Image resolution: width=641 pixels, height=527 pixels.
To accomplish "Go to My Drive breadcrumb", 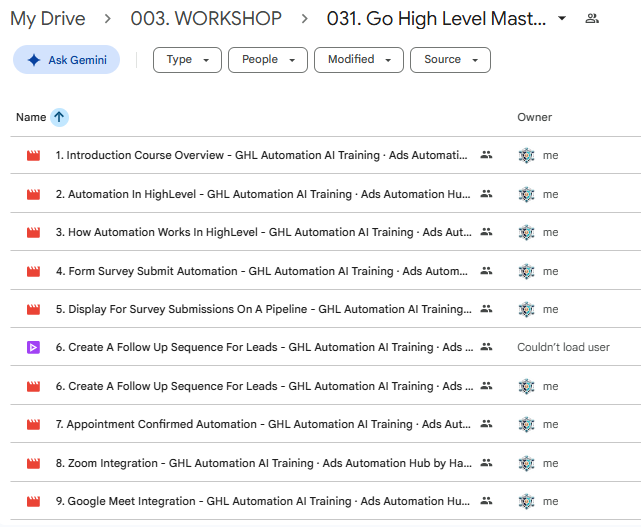I will 48,19.
